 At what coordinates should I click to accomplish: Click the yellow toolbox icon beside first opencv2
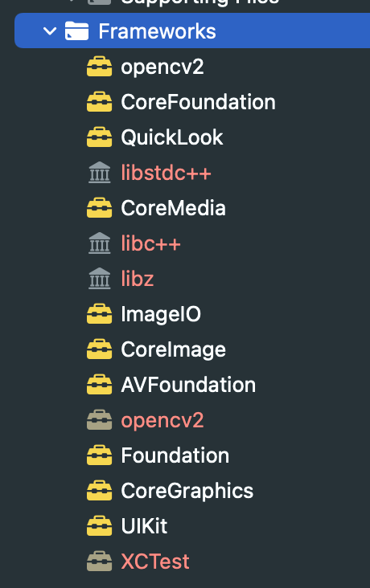(99, 67)
